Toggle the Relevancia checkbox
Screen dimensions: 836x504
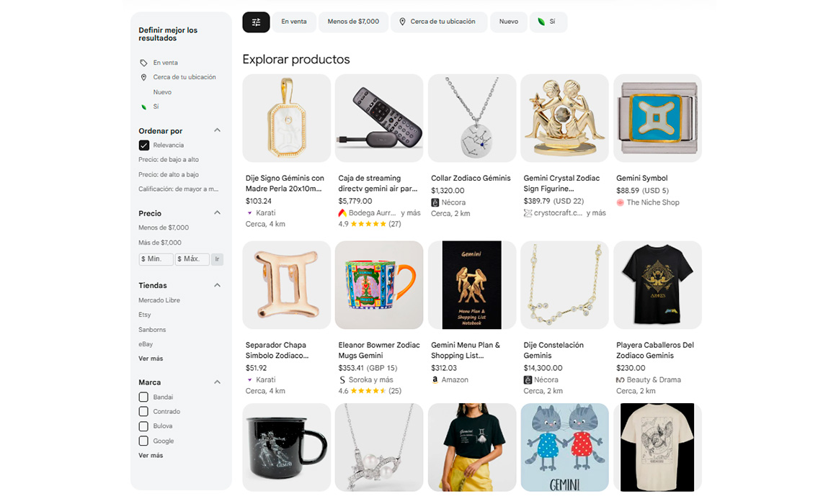(x=144, y=145)
